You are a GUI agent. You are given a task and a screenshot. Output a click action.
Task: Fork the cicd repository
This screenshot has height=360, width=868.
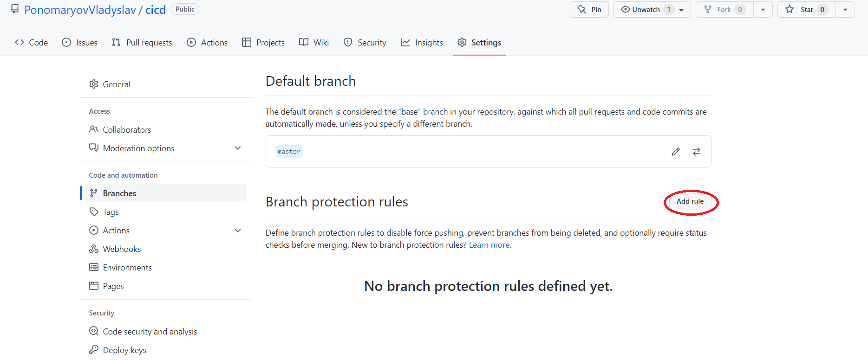[724, 10]
